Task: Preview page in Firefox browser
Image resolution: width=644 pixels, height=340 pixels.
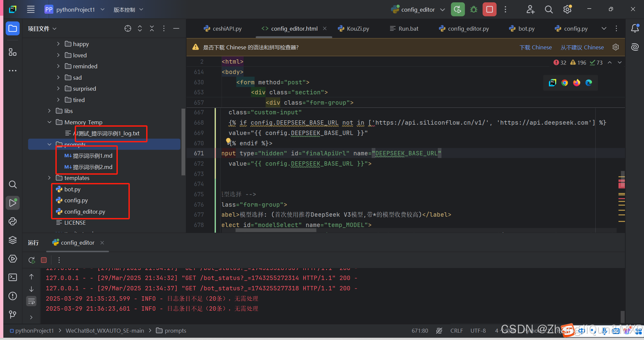Action: (x=577, y=83)
